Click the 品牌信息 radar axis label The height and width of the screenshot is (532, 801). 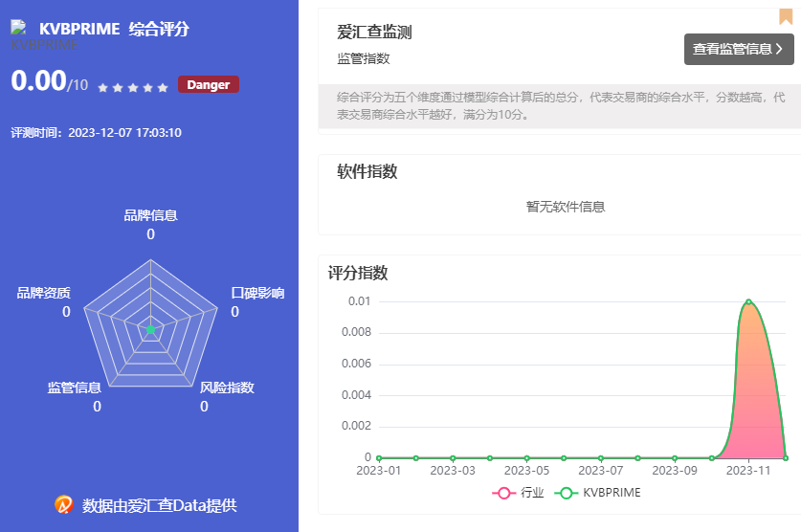(150, 215)
